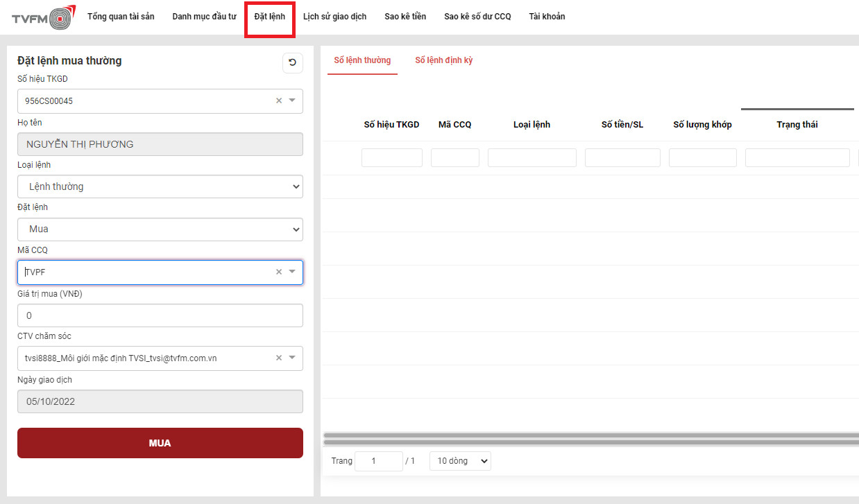Open the CTV chăm sóc dropdown arrow
859x504 pixels.
point(292,358)
